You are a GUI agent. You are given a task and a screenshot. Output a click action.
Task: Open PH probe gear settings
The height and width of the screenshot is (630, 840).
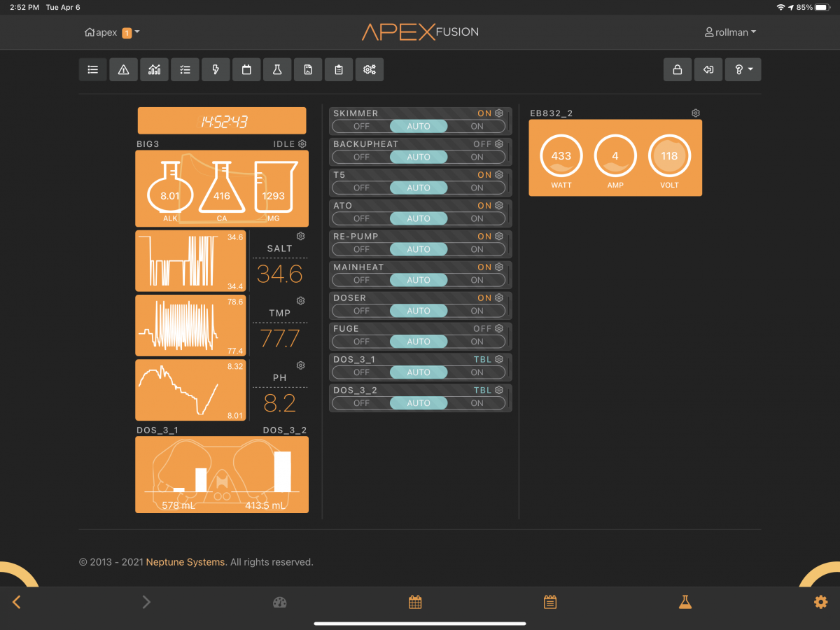point(301,365)
